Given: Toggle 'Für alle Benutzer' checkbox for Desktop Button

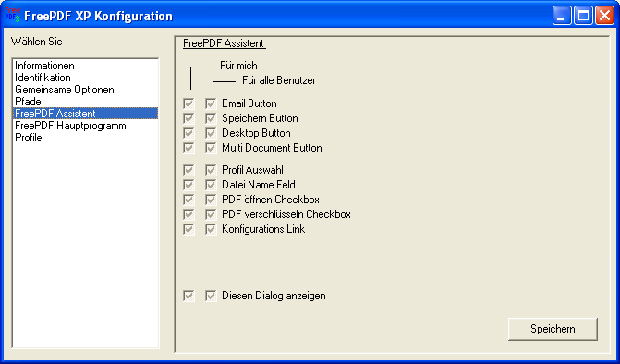Looking at the screenshot, I should pyautogui.click(x=212, y=133).
